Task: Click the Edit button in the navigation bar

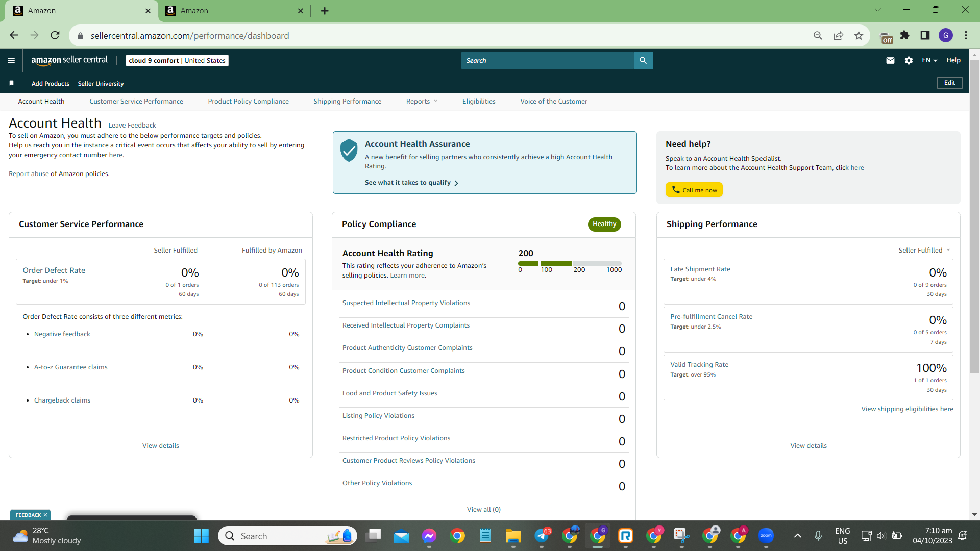Action: point(950,83)
